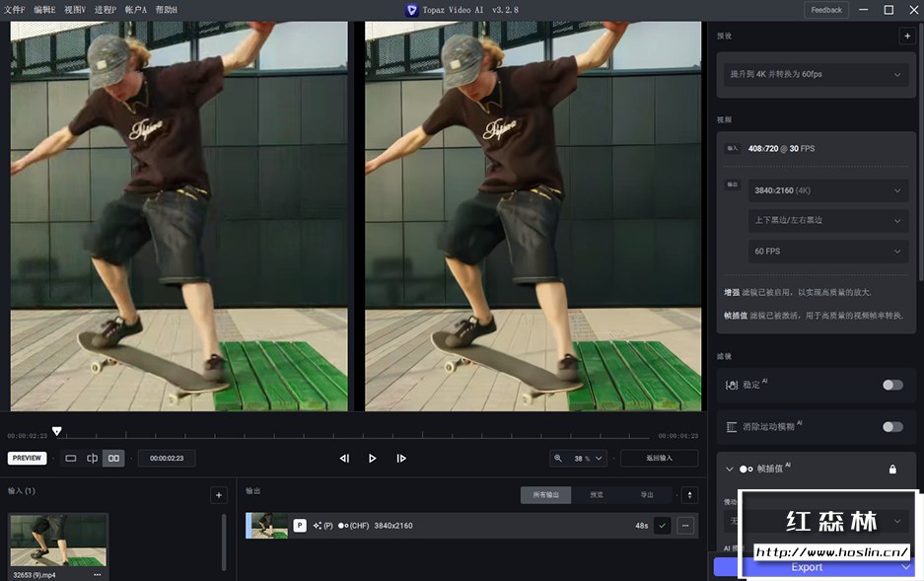Select side-by-side comparison view icon
This screenshot has width=924, height=581.
(113, 458)
